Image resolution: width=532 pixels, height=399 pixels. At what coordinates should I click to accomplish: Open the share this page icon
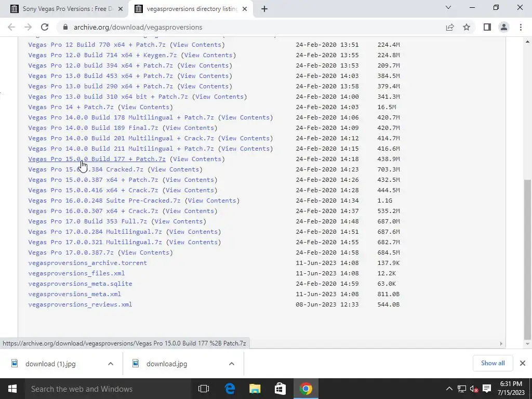pos(450,27)
